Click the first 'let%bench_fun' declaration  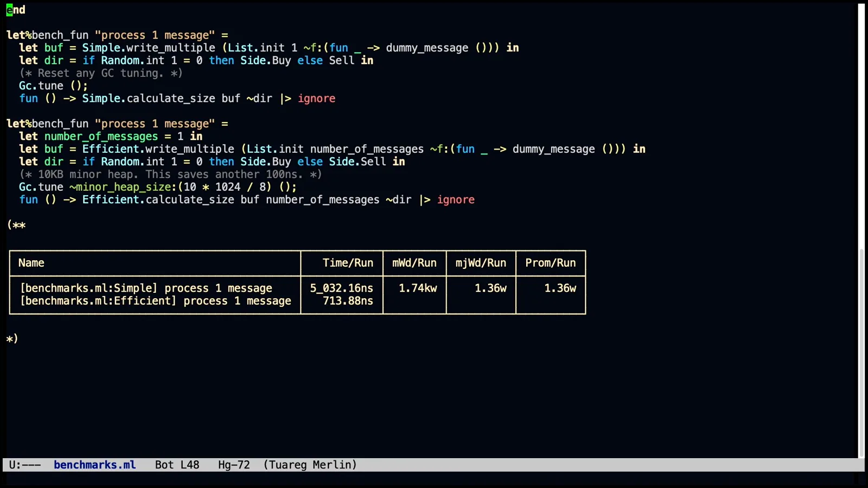(47, 35)
